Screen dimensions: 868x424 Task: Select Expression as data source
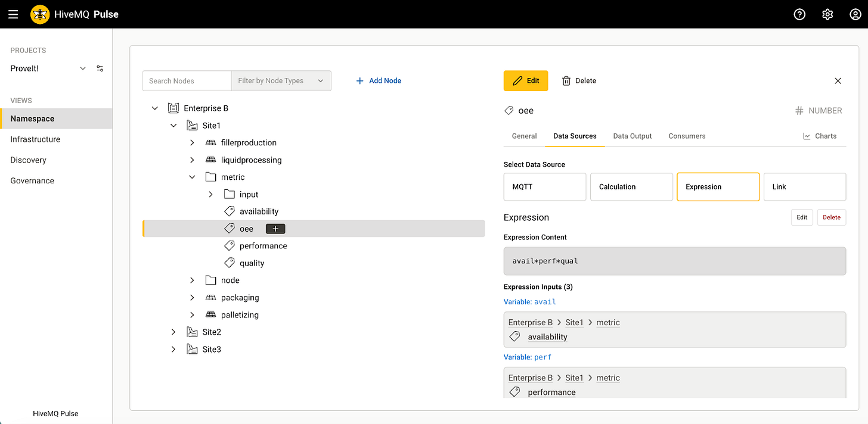(718, 187)
